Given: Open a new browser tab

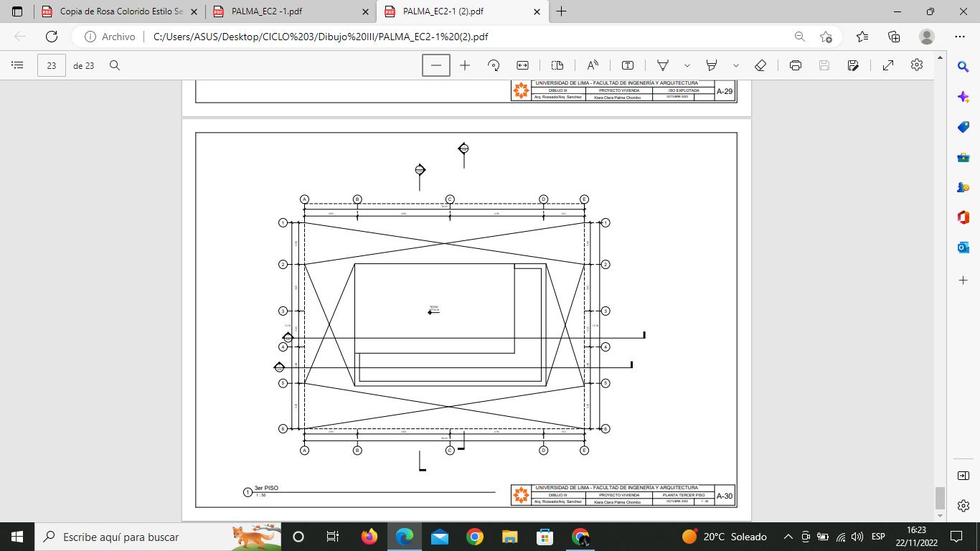Looking at the screenshot, I should coord(562,11).
